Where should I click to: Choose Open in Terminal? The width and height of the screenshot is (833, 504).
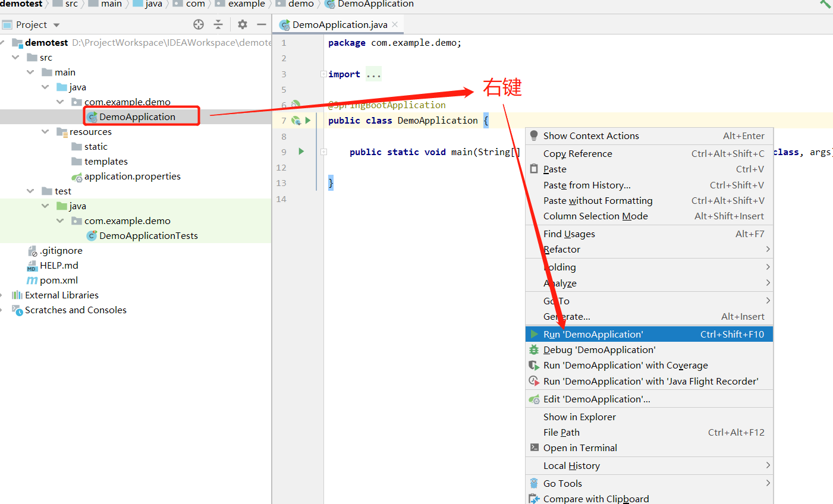(649, 448)
